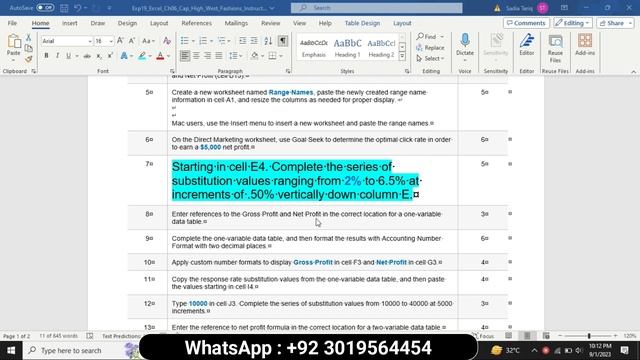Click the Copy icon
640x360 pixels.
pos(28,48)
